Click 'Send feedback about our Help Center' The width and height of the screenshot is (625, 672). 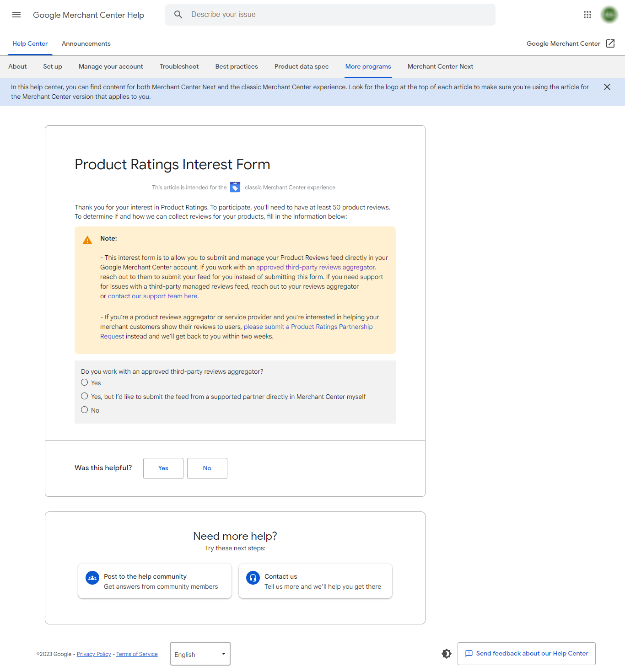(x=526, y=653)
